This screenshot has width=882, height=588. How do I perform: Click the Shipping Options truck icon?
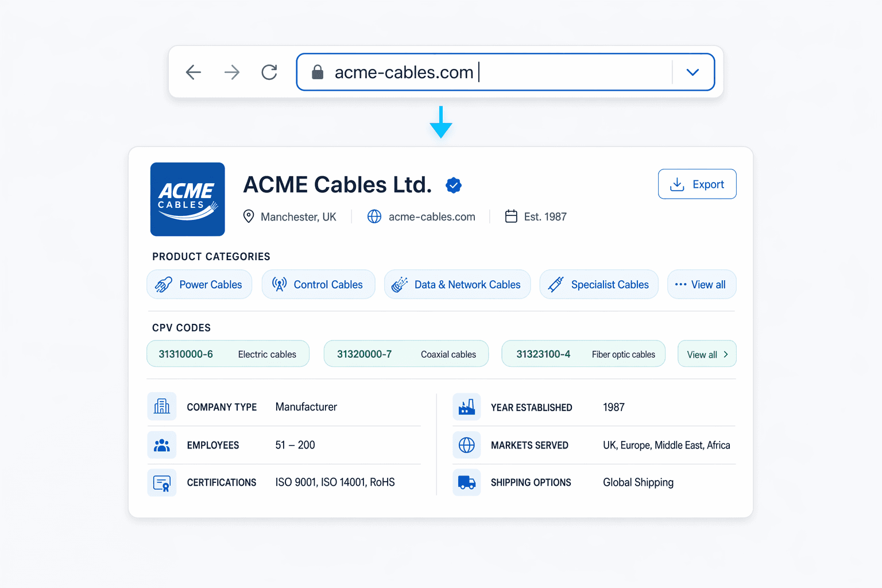click(x=467, y=483)
